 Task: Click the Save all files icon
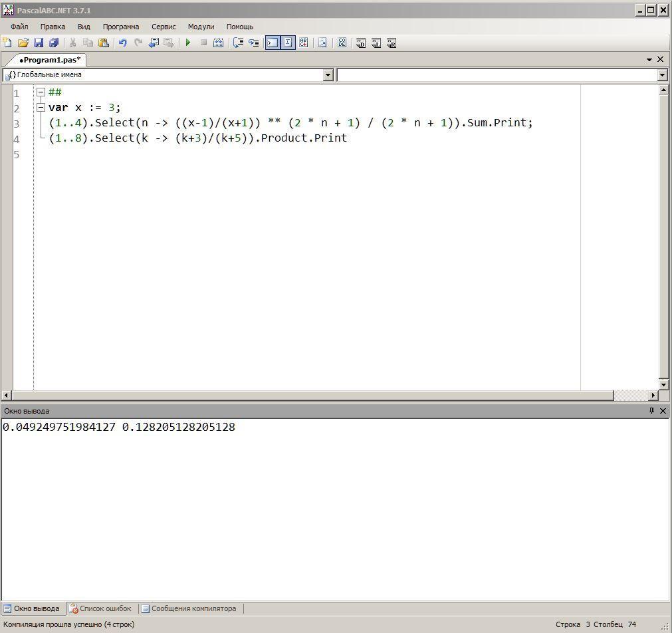(x=54, y=43)
